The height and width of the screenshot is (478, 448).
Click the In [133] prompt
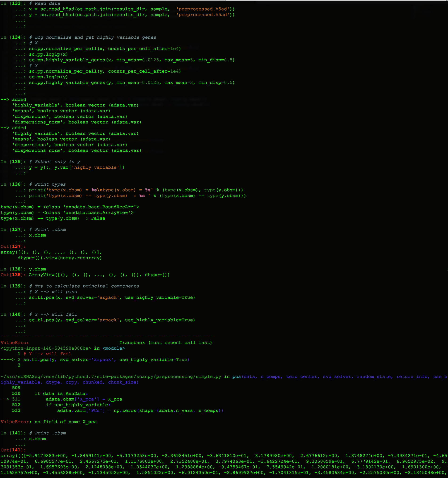pyautogui.click(x=13, y=3)
